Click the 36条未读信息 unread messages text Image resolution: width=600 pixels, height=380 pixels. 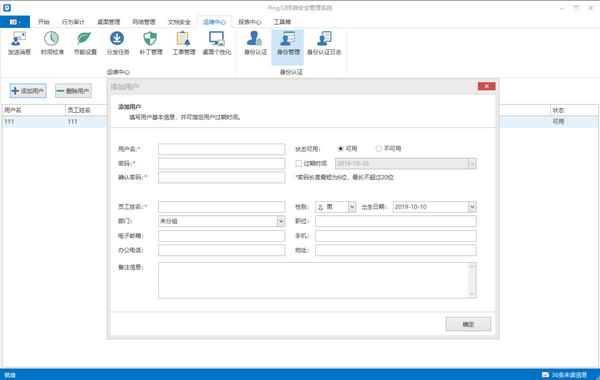(569, 375)
